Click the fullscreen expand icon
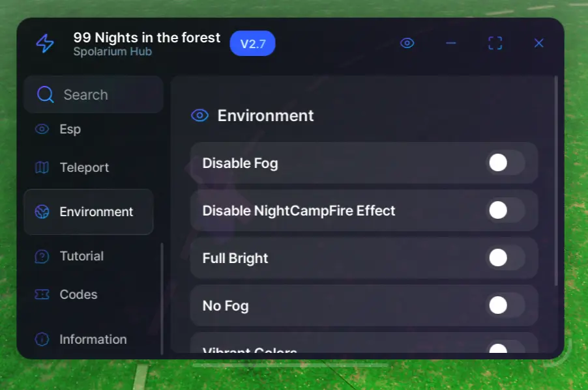 [x=495, y=44]
